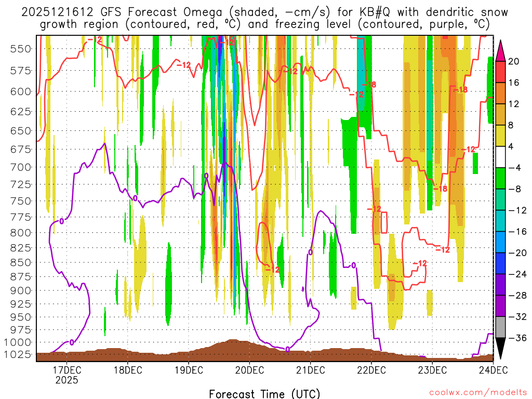The image size is (532, 399).
Task: Click the orange 12 to 16 legend swatch
Action: click(x=500, y=93)
